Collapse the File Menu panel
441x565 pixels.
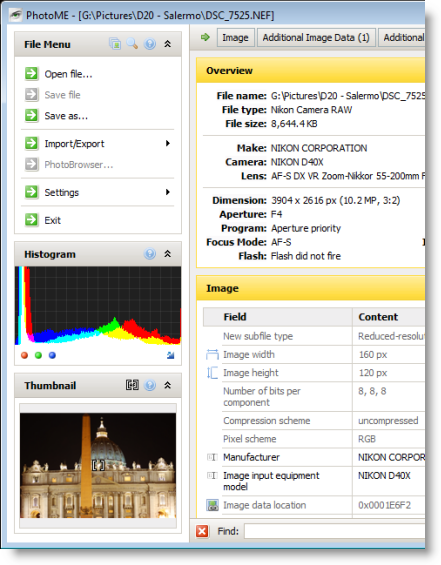click(x=168, y=44)
